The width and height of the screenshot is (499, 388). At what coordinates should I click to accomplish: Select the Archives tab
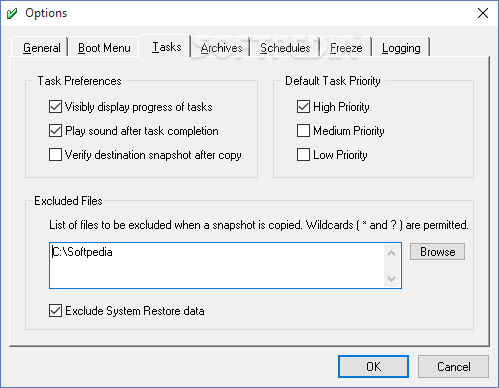pos(221,48)
